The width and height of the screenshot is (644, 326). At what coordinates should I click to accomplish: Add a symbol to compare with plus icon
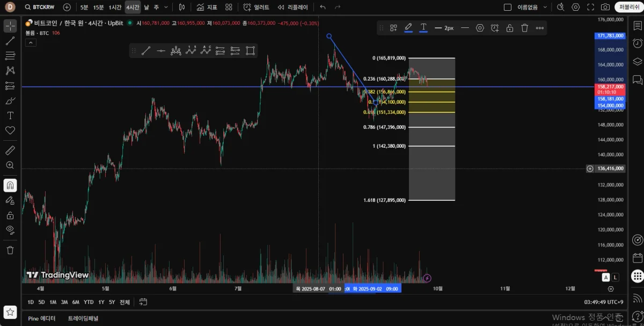(67, 7)
